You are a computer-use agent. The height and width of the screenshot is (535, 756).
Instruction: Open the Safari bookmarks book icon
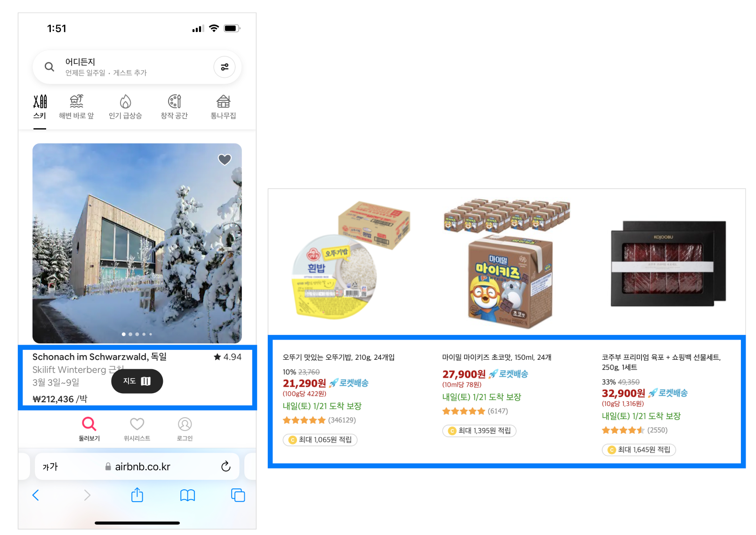point(187,495)
